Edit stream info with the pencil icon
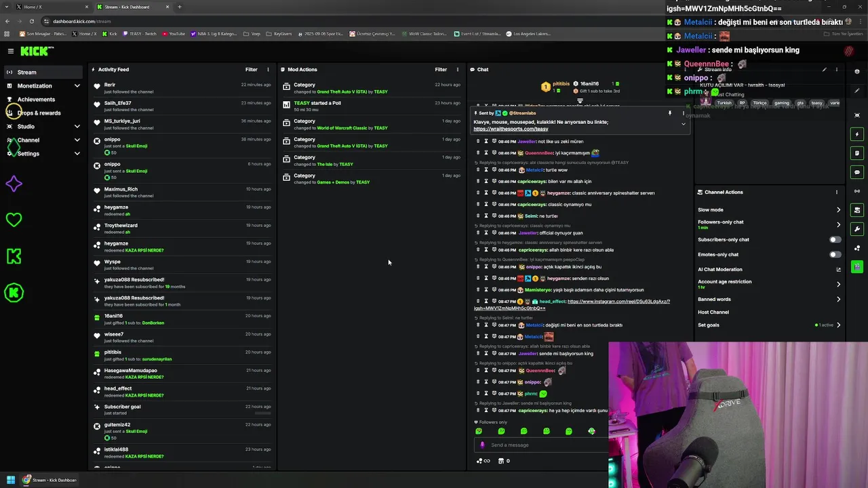 825,69
